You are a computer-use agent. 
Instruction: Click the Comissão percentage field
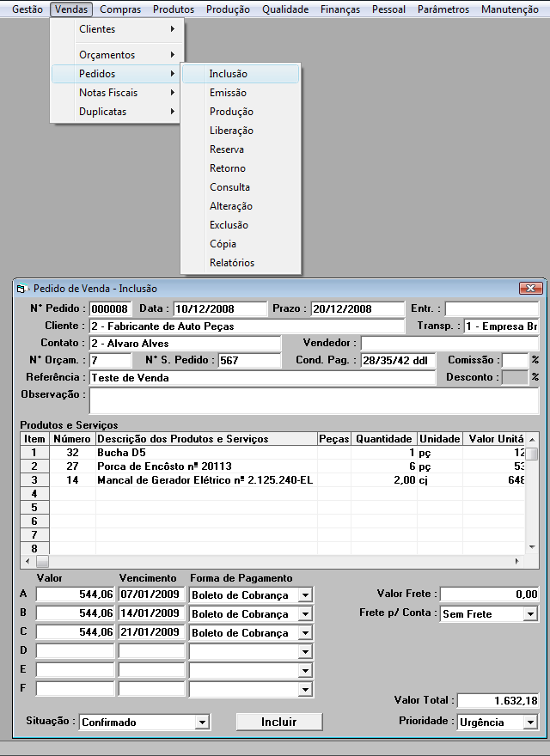516,360
